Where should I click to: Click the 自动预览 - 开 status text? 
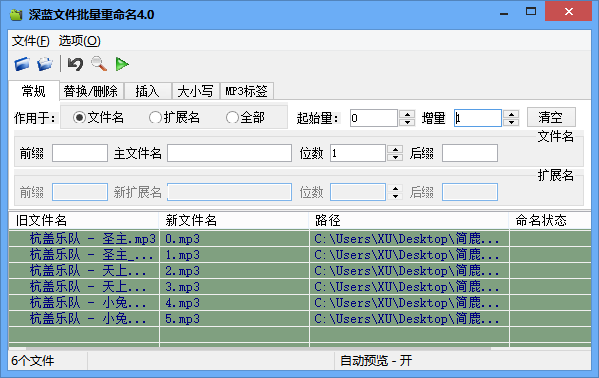pos(376,361)
